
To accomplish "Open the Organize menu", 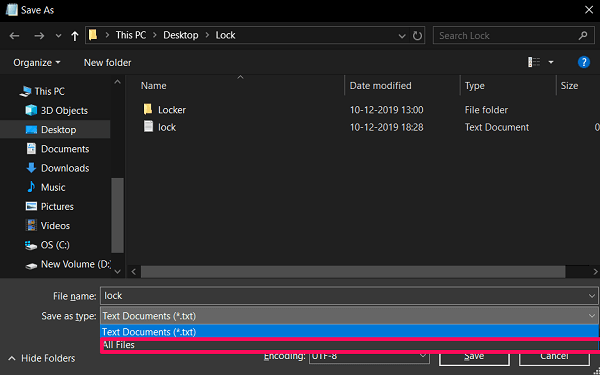I will [37, 62].
